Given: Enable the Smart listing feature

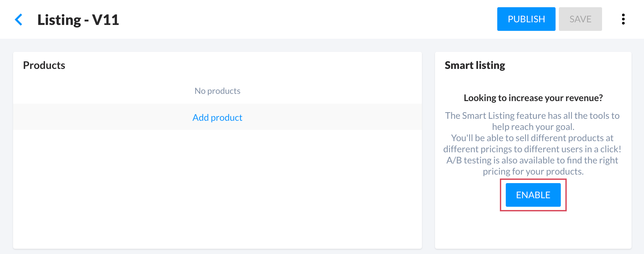Looking at the screenshot, I should click(x=533, y=195).
